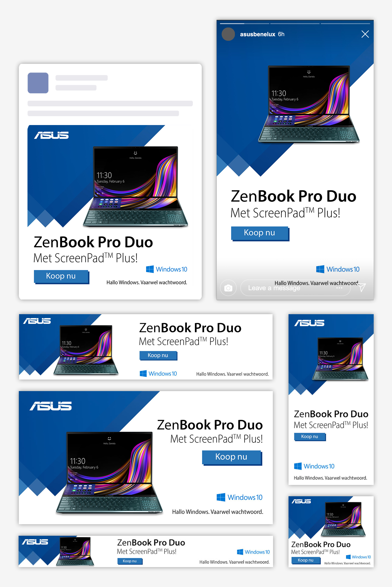Screen dimensions: 392x587
Task: Open the camera icon in the story footer
Action: [x=228, y=288]
